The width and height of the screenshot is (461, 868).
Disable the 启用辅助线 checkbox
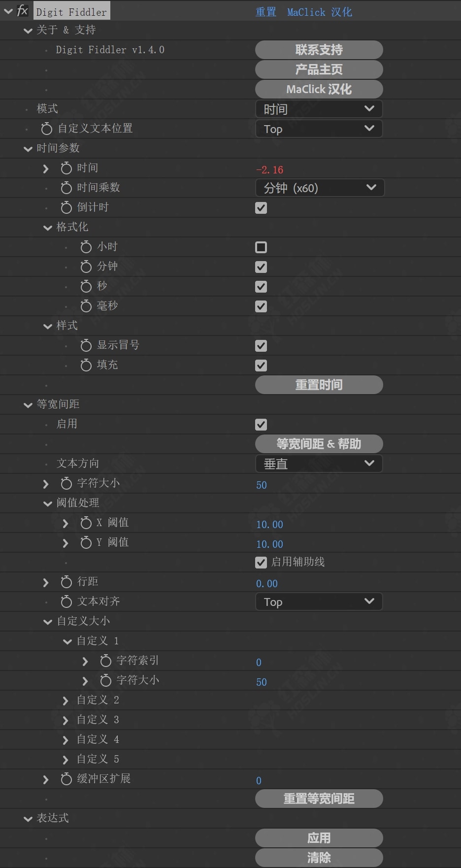pyautogui.click(x=261, y=562)
